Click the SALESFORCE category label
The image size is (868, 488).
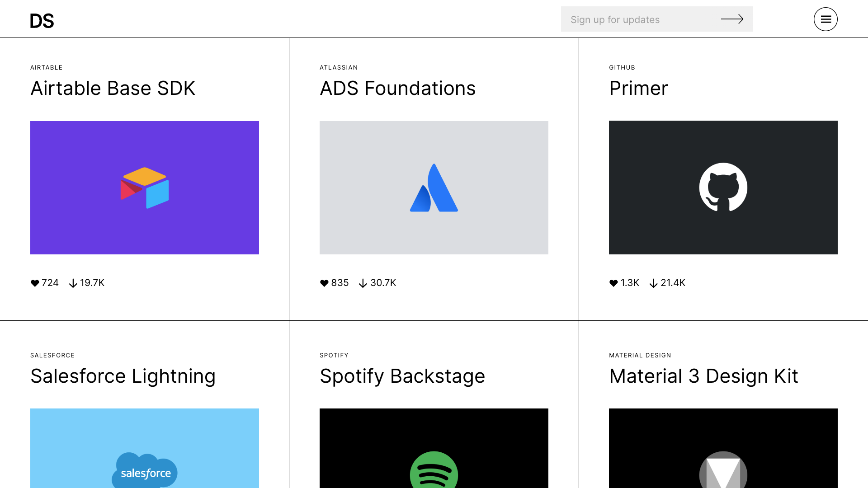[52, 355]
